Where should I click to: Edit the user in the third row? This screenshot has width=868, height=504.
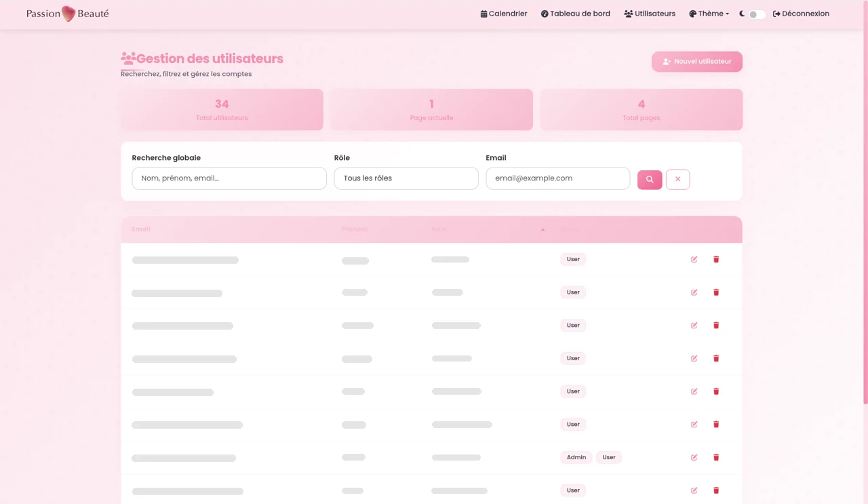694,326
